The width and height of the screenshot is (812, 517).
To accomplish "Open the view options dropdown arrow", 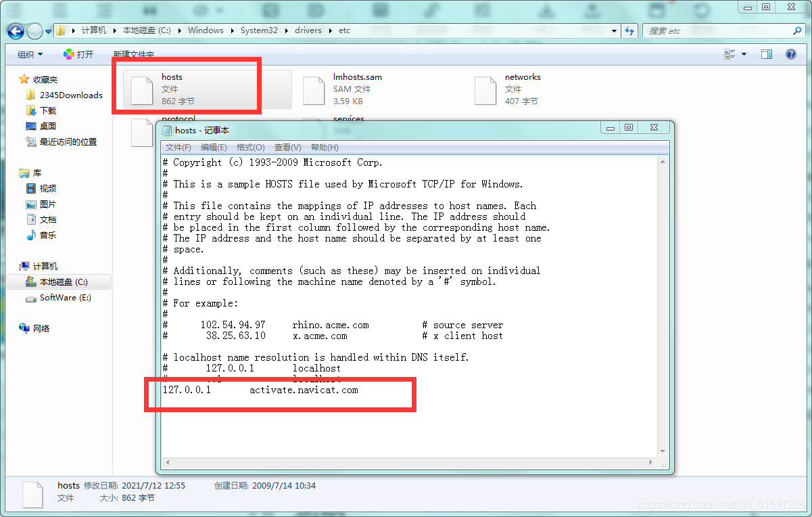I will [744, 54].
